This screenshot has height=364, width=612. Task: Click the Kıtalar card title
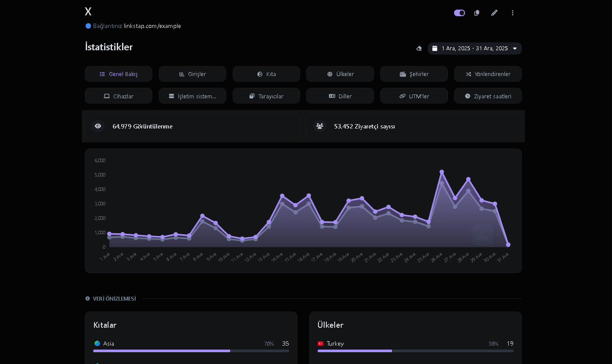(105, 325)
